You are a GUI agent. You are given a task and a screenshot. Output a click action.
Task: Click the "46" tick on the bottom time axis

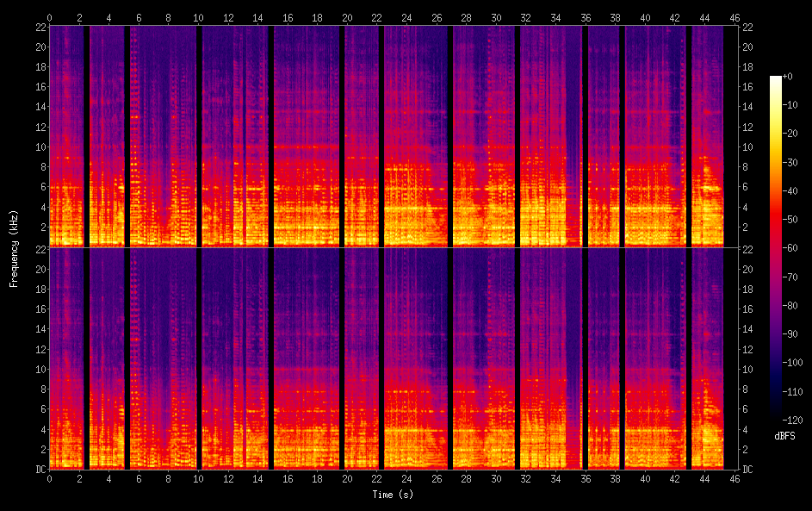[x=735, y=479]
